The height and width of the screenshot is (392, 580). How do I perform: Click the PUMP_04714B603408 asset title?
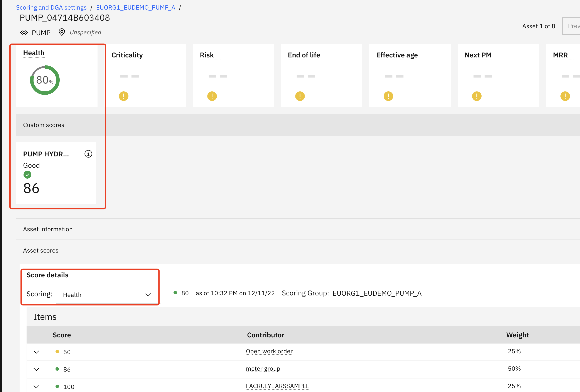(x=65, y=18)
